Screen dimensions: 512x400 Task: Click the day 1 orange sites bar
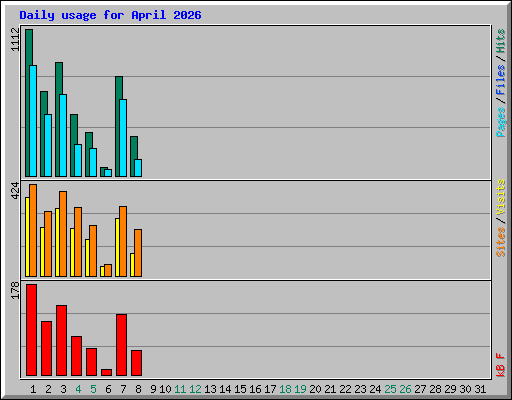pyautogui.click(x=33, y=230)
